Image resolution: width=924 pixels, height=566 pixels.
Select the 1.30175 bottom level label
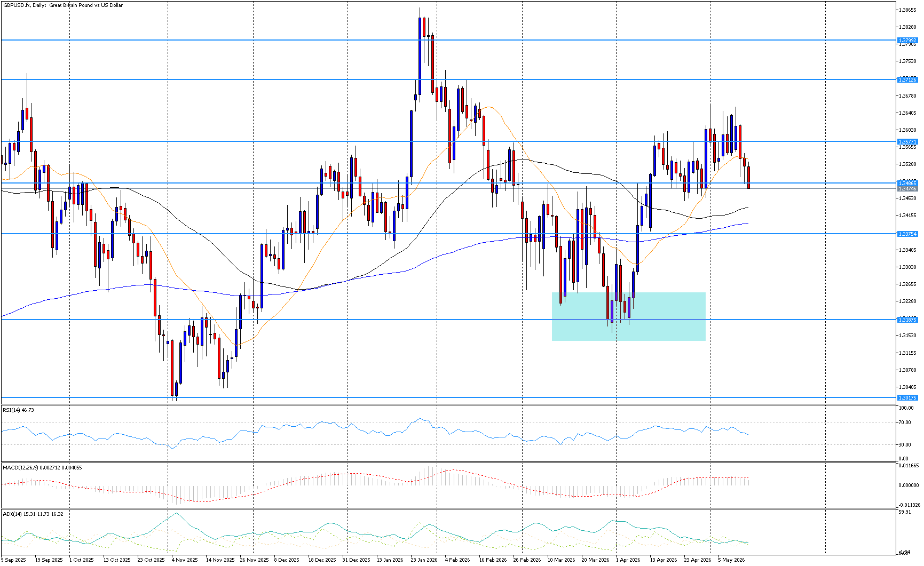pos(907,397)
